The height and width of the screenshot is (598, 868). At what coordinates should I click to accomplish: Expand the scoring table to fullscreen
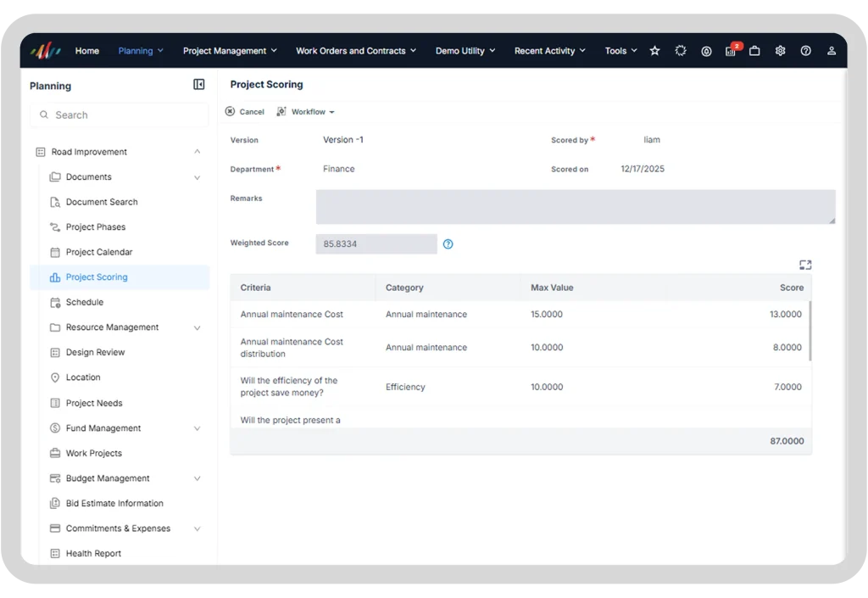(x=805, y=265)
